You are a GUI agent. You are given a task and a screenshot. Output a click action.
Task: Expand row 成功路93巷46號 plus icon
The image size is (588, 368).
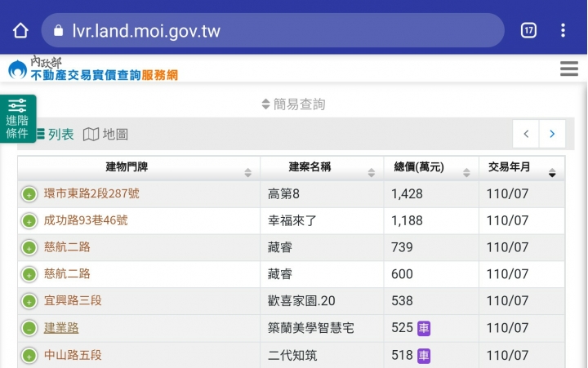coord(29,221)
